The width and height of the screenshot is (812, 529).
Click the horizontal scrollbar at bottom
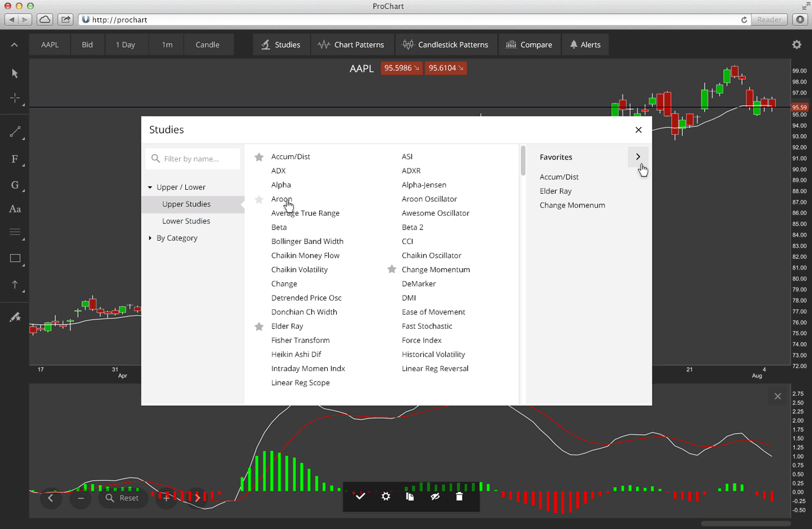tap(745, 523)
